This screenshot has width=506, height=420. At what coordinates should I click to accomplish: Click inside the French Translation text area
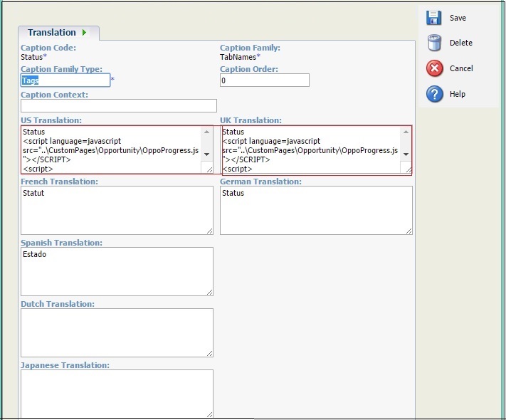click(x=117, y=210)
